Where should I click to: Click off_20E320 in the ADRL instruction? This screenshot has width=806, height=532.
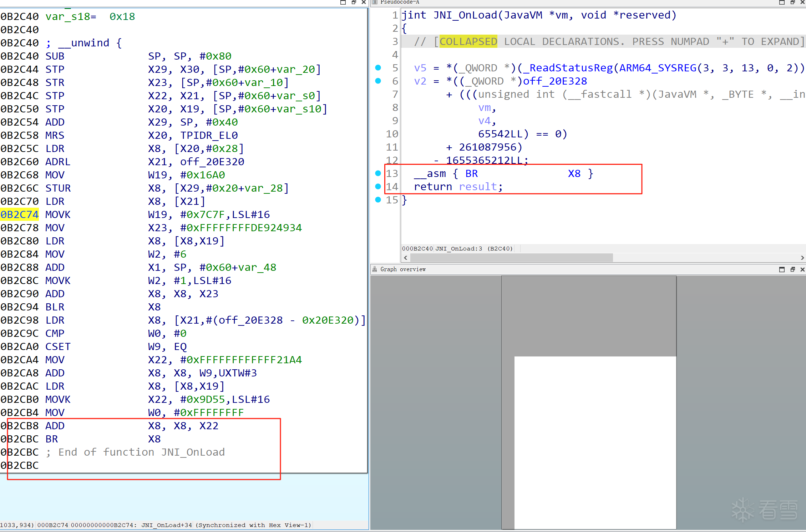(212, 162)
